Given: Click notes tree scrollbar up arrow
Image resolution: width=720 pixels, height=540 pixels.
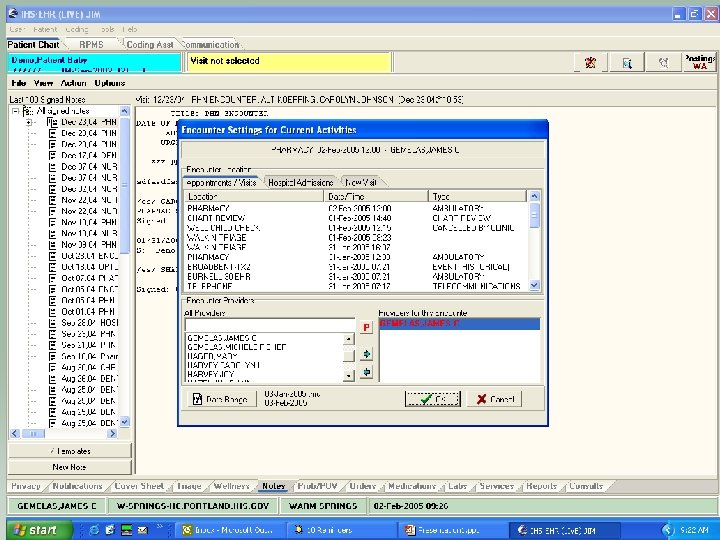Looking at the screenshot, I should pos(124,111).
